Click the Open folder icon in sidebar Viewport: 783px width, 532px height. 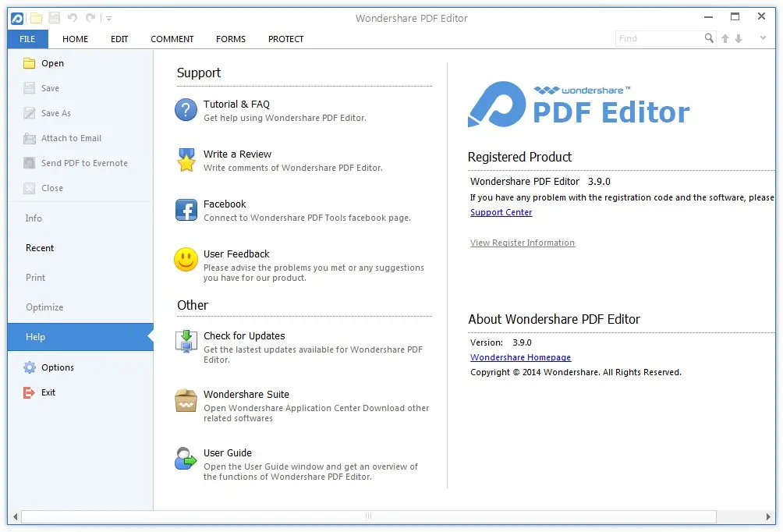pyautogui.click(x=30, y=63)
